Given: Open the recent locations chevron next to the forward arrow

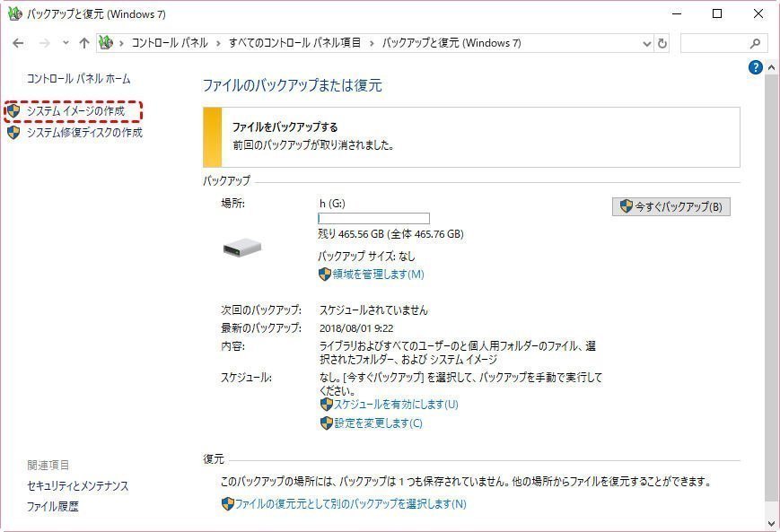Looking at the screenshot, I should pos(66,43).
